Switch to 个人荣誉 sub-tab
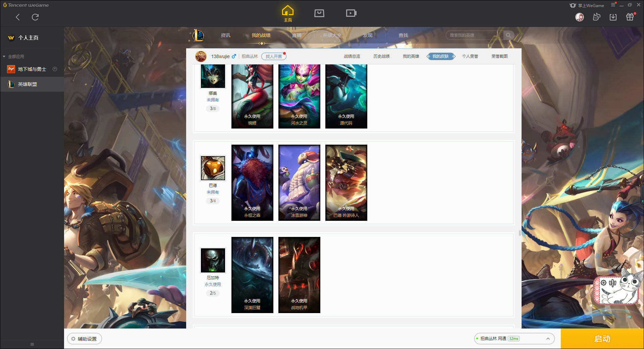The width and height of the screenshot is (644, 349). [x=470, y=56]
